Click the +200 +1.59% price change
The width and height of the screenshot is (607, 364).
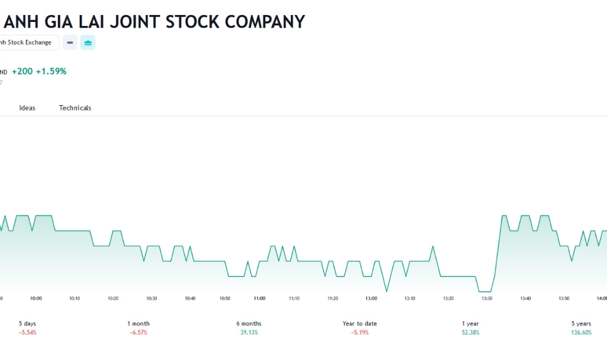(x=39, y=71)
